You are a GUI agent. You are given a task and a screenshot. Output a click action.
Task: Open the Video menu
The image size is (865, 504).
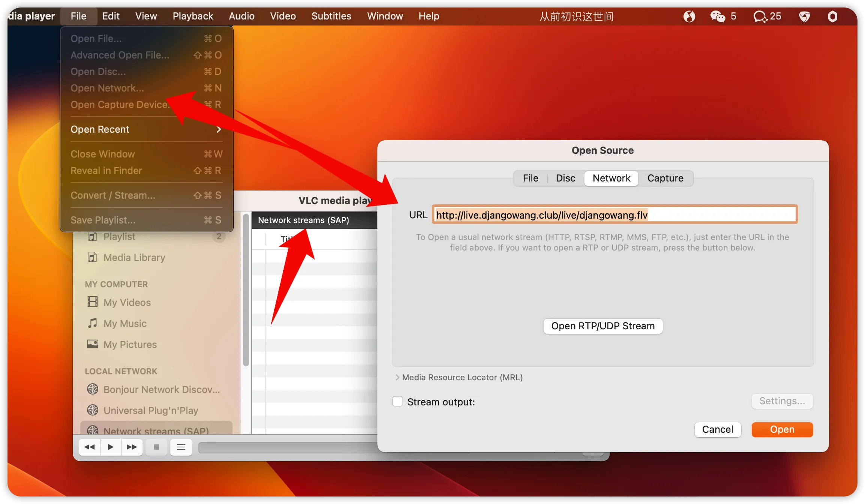click(x=283, y=16)
